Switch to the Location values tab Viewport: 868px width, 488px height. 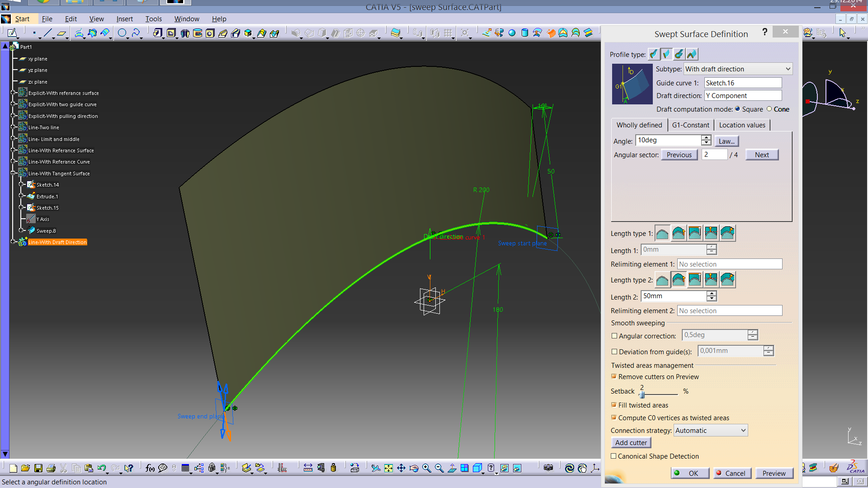click(742, 125)
